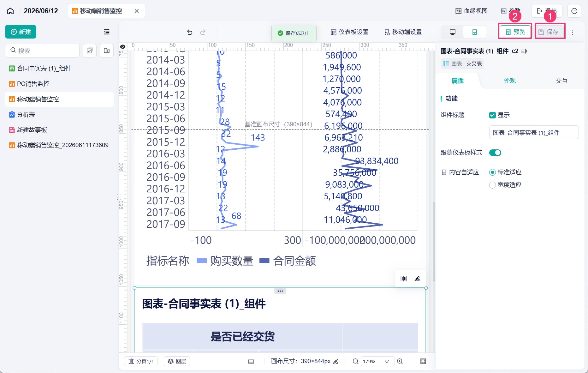Switch to the 交互 tab
The height and width of the screenshot is (373, 588).
(561, 81)
